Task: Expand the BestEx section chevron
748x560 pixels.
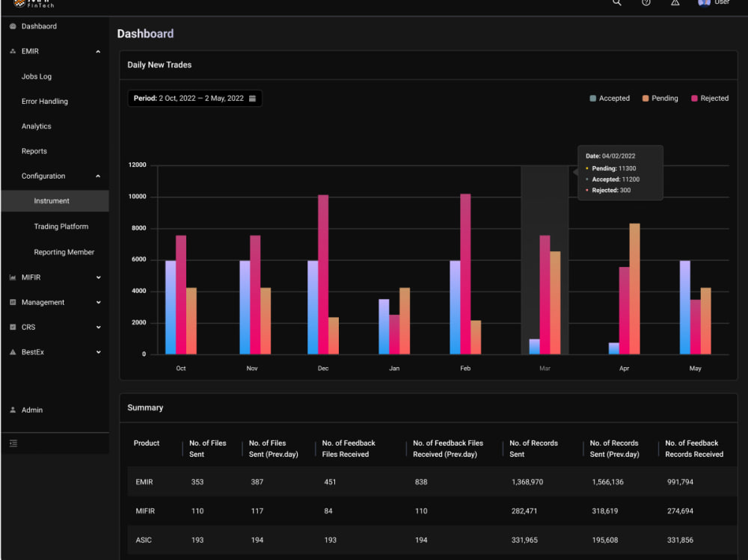Action: [x=98, y=352]
